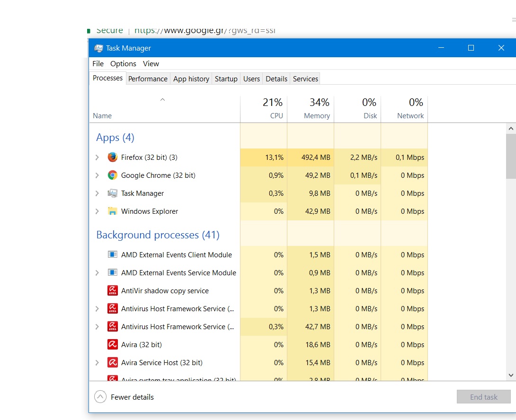The width and height of the screenshot is (516, 420).
Task: Sort by the Network column header
Action: (404, 109)
